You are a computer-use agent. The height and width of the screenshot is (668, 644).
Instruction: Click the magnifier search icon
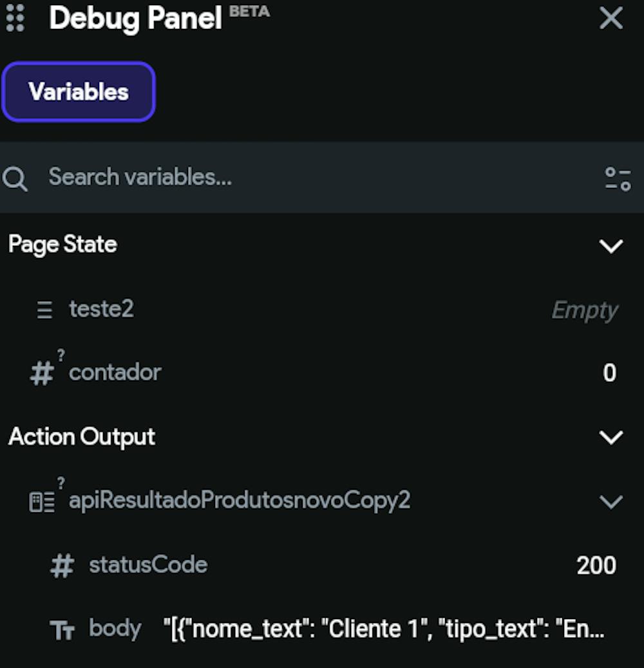coord(15,178)
